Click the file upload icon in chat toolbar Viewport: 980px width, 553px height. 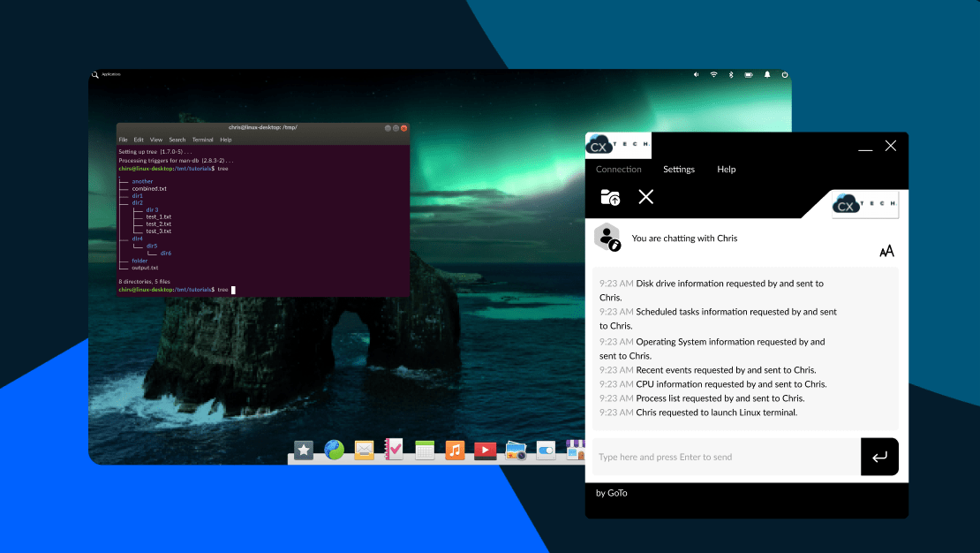coord(609,197)
